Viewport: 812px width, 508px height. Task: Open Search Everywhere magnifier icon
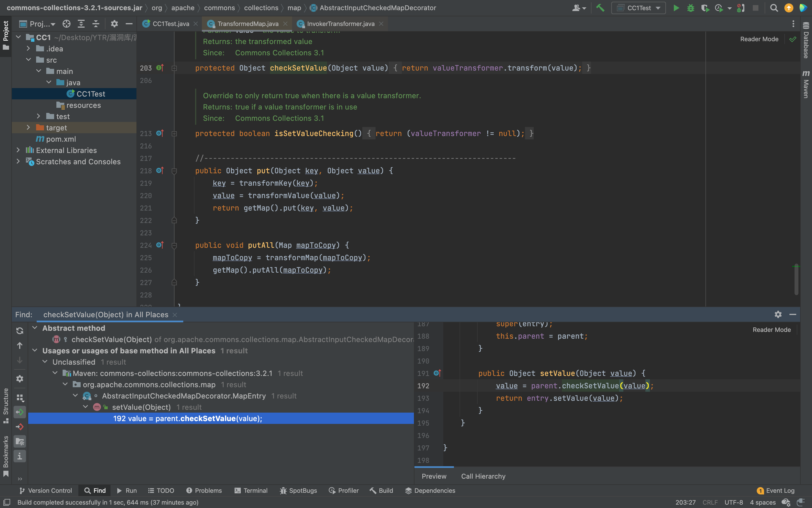774,8
